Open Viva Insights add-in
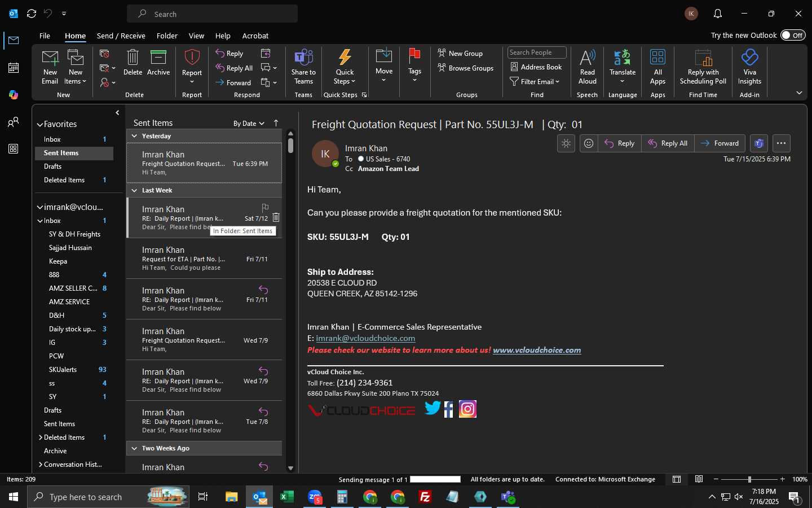 click(x=749, y=67)
